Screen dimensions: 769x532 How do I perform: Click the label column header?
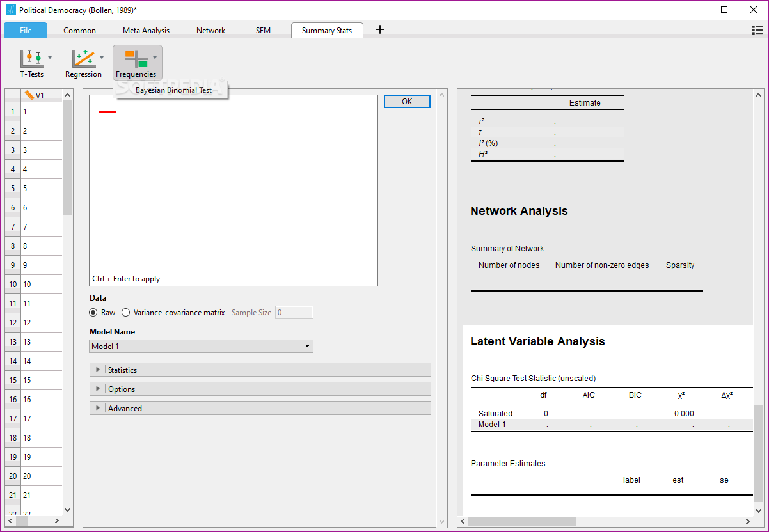pos(631,480)
